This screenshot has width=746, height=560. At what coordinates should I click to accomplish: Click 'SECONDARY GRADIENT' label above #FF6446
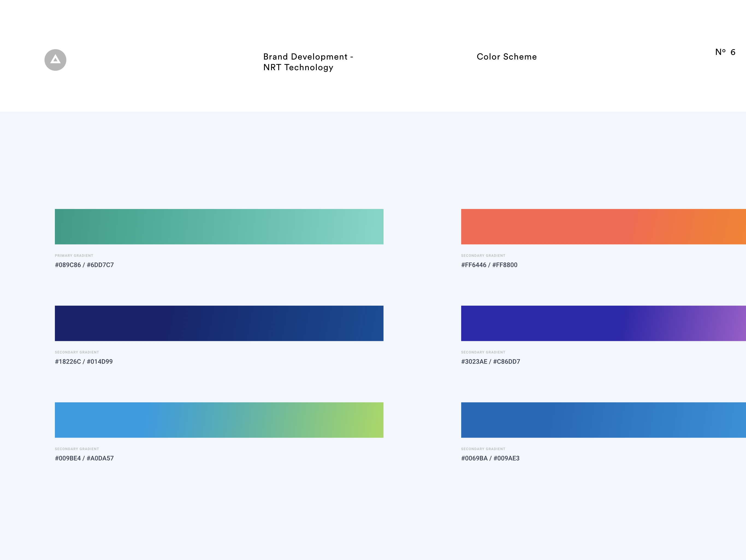pos(483,256)
